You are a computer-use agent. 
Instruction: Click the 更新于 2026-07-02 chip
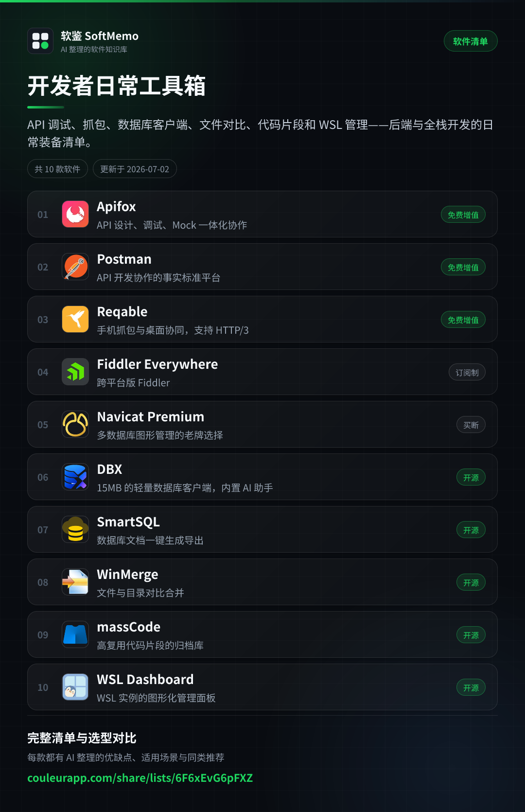tap(135, 169)
